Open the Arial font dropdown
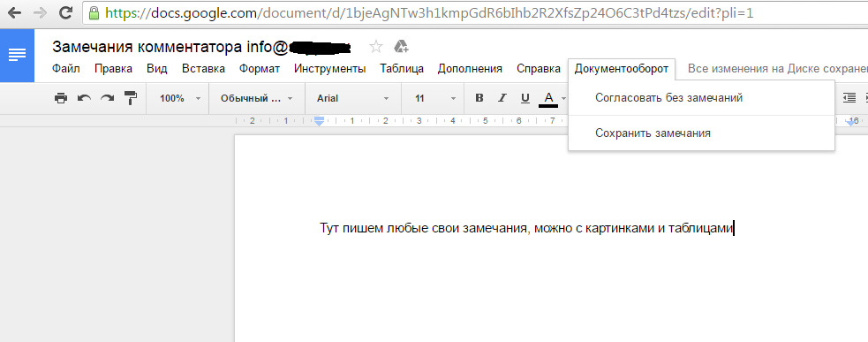Image resolution: width=868 pixels, height=342 pixels. [352, 99]
